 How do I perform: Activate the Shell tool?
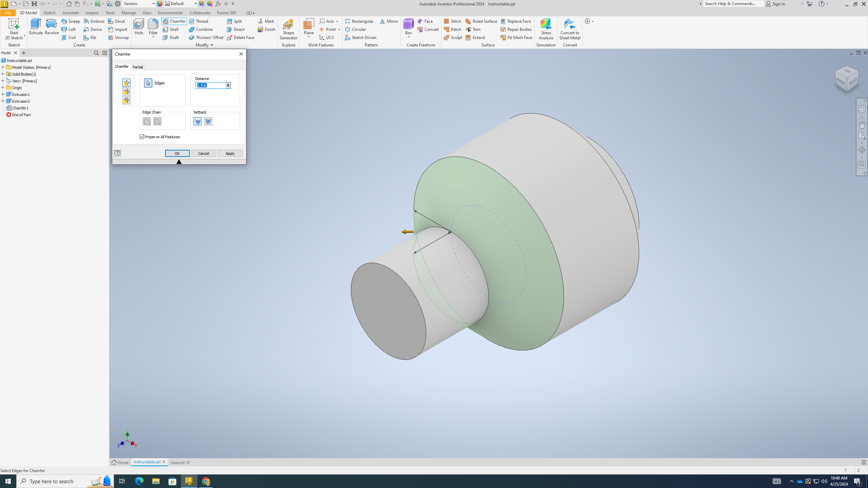(171, 29)
